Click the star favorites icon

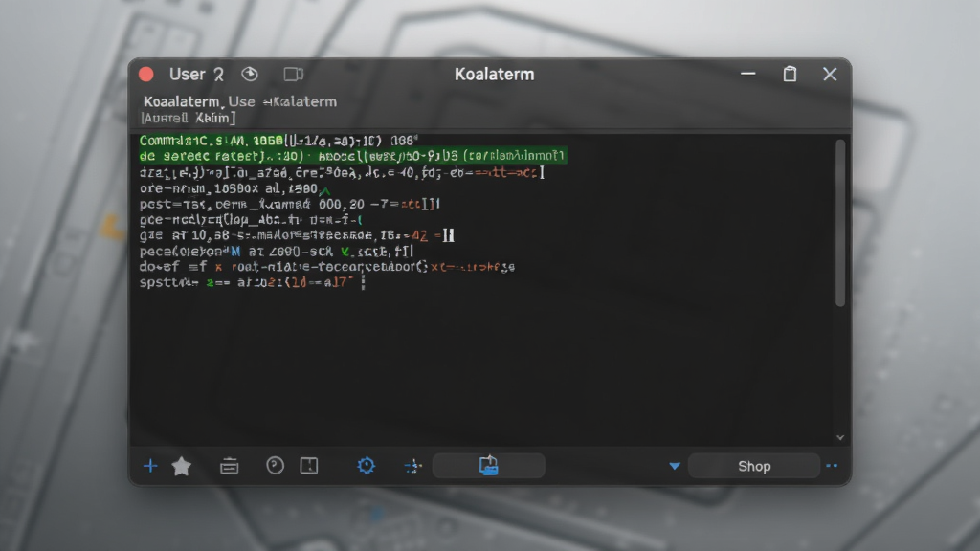point(182,466)
